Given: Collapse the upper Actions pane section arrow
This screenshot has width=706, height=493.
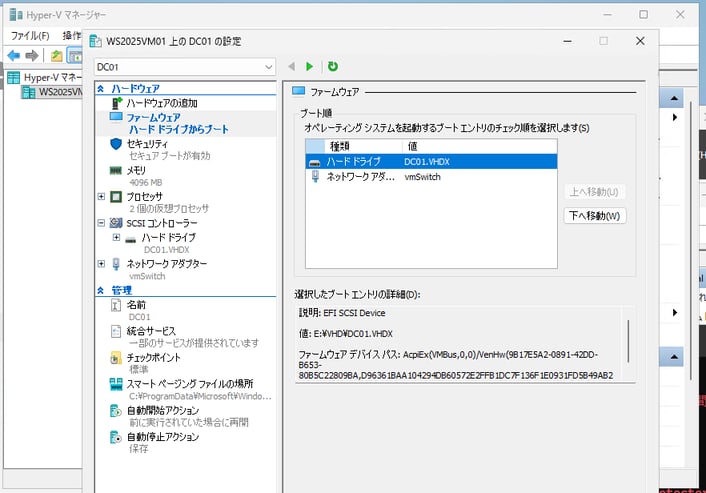Looking at the screenshot, I should (x=674, y=98).
